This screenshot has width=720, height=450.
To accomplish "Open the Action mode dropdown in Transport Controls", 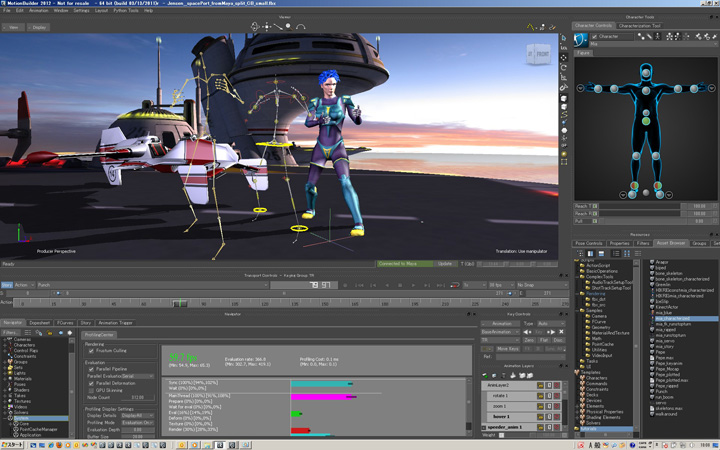I will tap(24, 285).
